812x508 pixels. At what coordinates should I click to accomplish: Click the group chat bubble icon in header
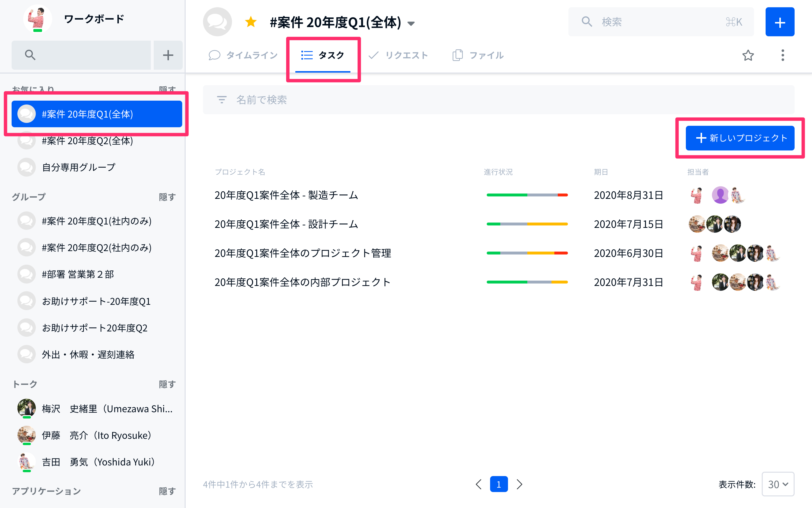click(x=217, y=22)
